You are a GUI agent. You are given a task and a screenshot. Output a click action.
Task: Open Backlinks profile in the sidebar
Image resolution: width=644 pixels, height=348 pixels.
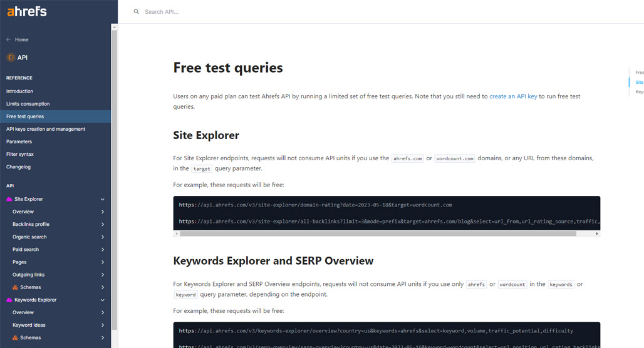31,225
